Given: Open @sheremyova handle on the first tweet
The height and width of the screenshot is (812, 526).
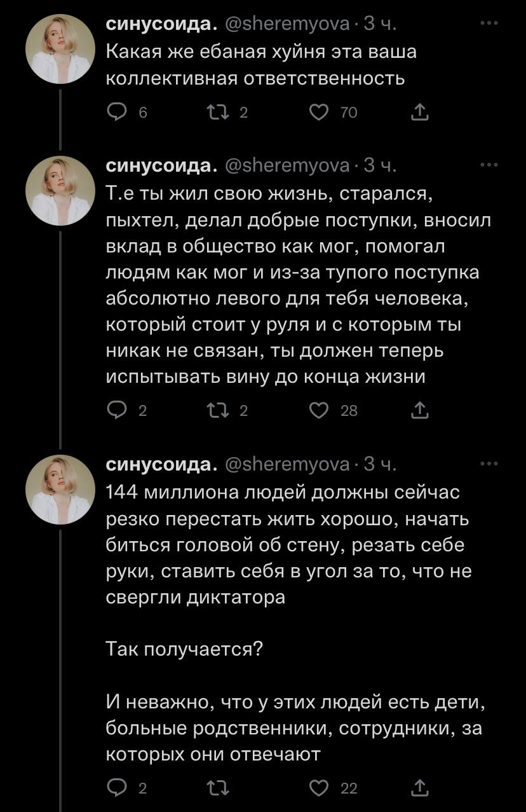Looking at the screenshot, I should pos(287,25).
